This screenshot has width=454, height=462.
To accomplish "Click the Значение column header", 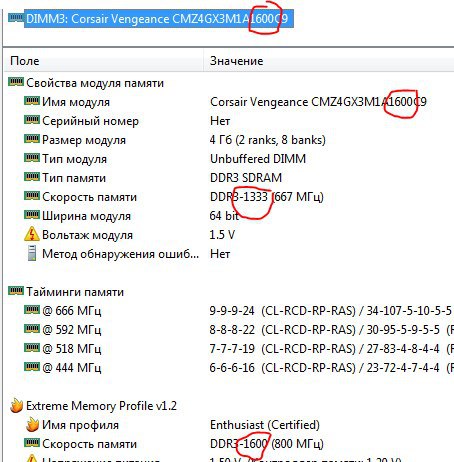I will coord(236,61).
